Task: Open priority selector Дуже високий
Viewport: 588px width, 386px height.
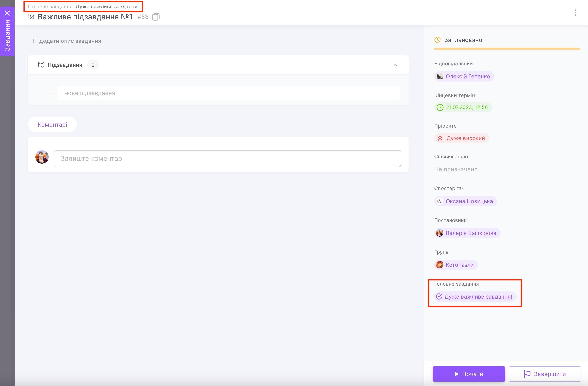Action: click(462, 138)
